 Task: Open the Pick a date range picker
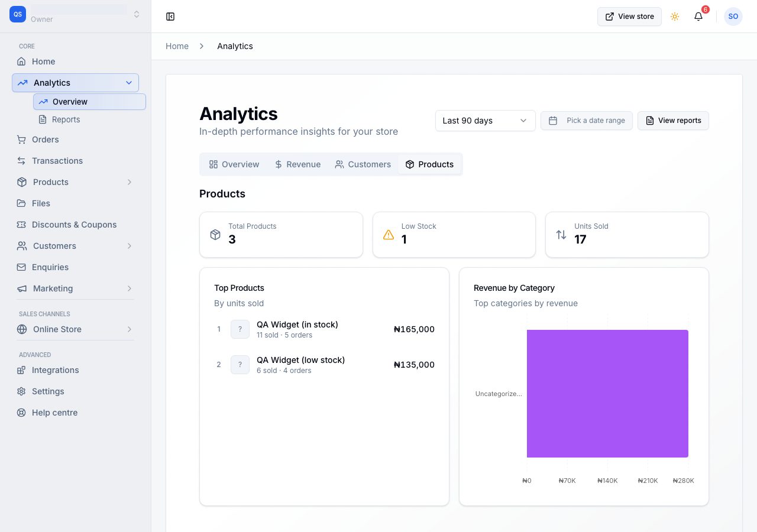(x=587, y=121)
